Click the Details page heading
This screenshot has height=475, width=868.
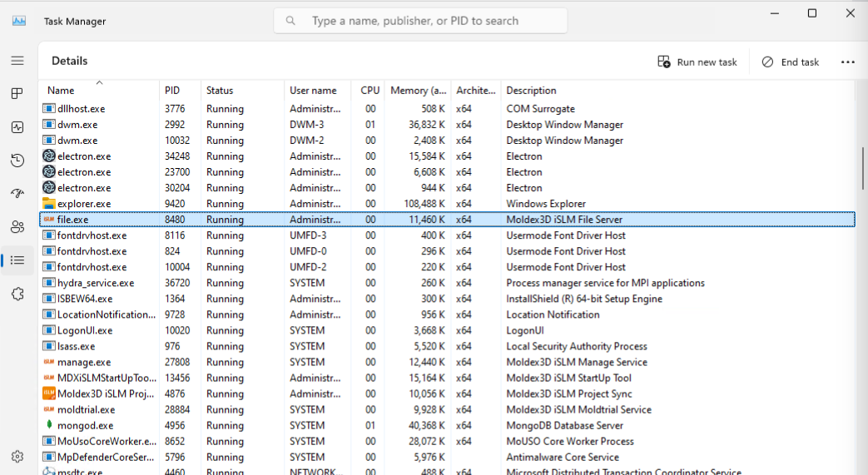point(69,61)
